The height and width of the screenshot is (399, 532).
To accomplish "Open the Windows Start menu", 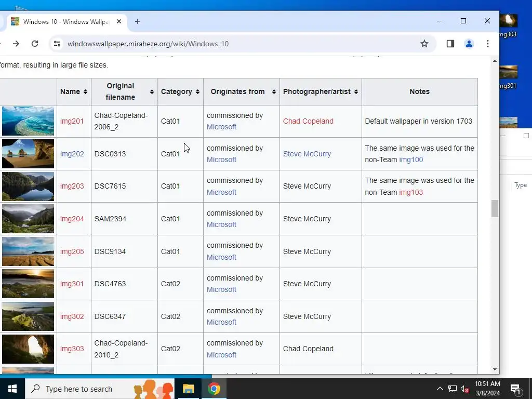I will pyautogui.click(x=12, y=389).
